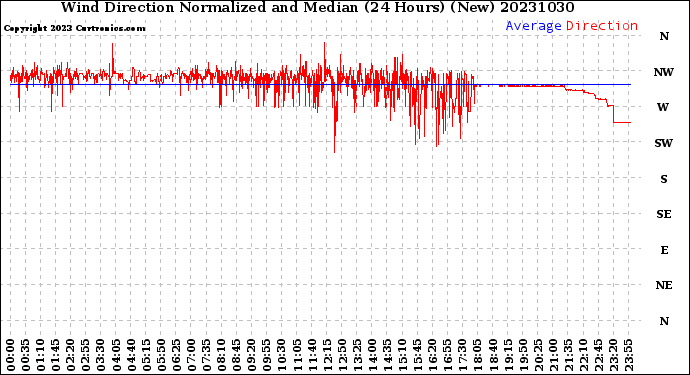The image size is (690, 375).
Task: Click the 'SW' axis label
Action: click(x=664, y=143)
